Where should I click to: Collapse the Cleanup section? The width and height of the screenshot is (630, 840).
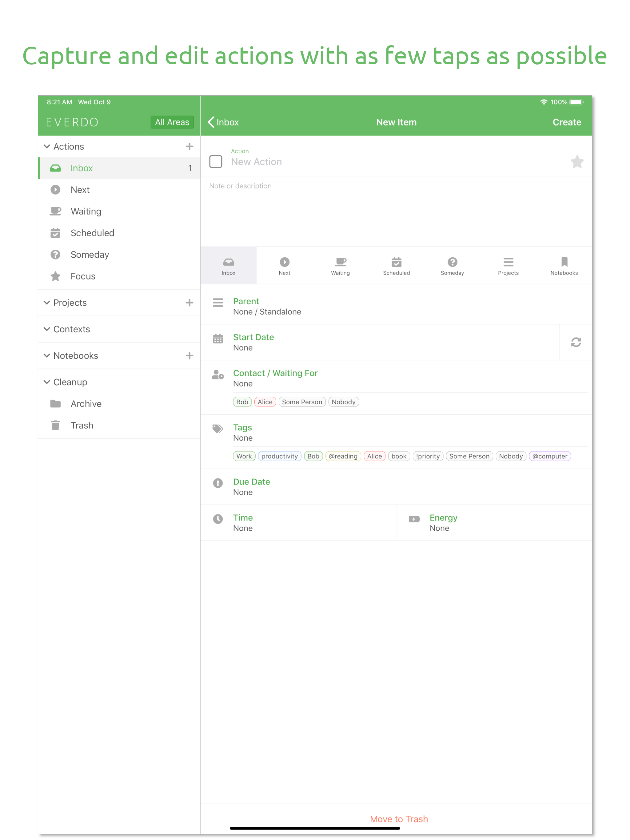coord(47,382)
